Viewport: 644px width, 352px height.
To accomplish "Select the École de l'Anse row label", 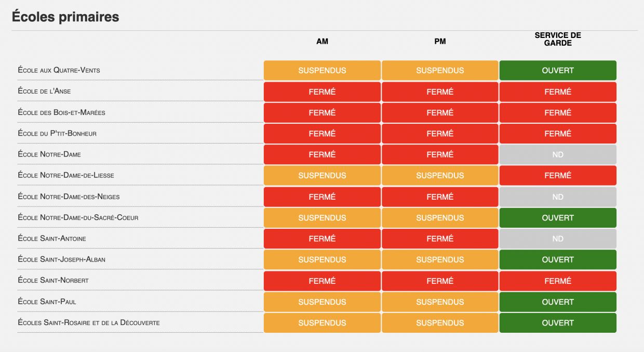I will click(44, 92).
